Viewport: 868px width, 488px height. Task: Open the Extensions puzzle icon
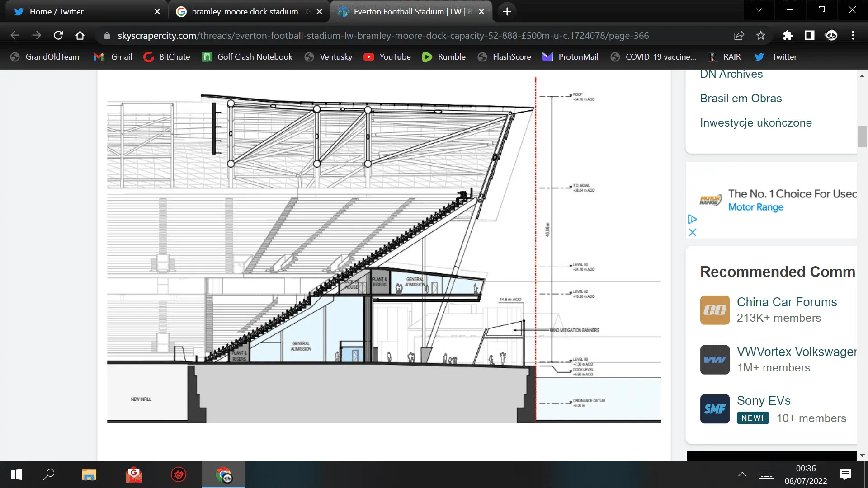pyautogui.click(x=788, y=35)
